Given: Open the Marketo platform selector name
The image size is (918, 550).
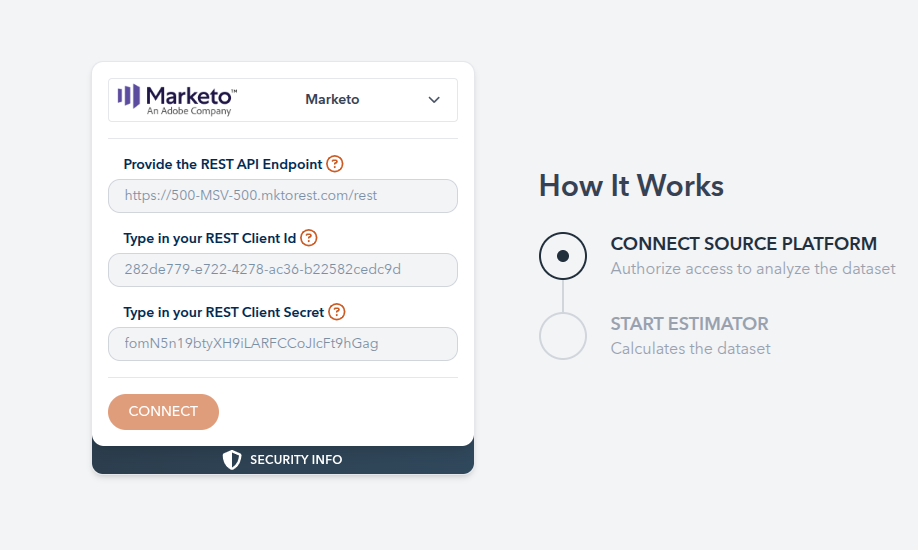Looking at the screenshot, I should [332, 100].
